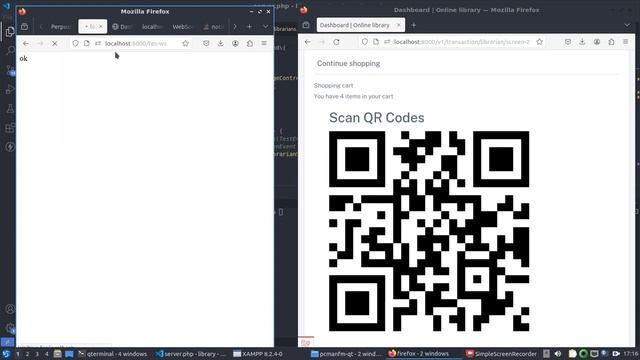The image size is (640, 360).
Task: Switch to the WebSo tab in left Firefox
Action: [x=182, y=27]
